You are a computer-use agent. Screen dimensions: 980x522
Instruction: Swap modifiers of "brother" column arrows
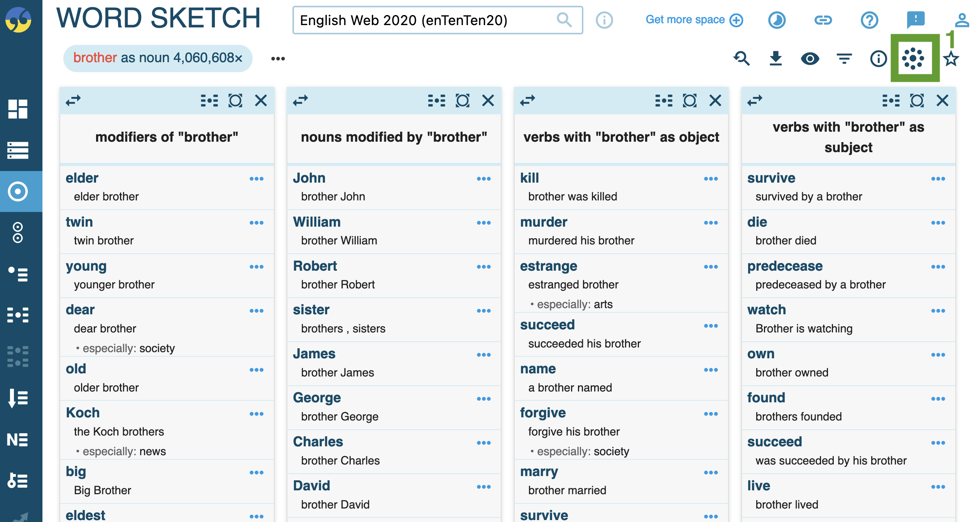73,100
